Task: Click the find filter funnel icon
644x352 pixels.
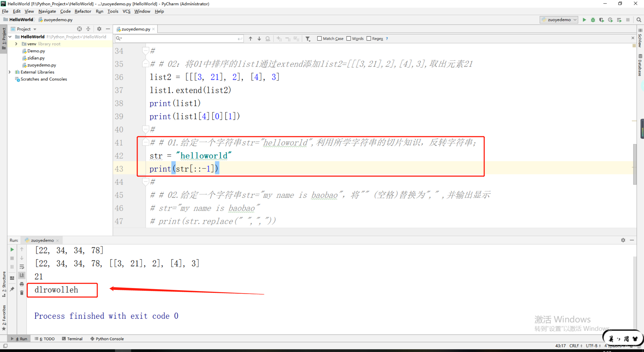Action: (x=308, y=39)
